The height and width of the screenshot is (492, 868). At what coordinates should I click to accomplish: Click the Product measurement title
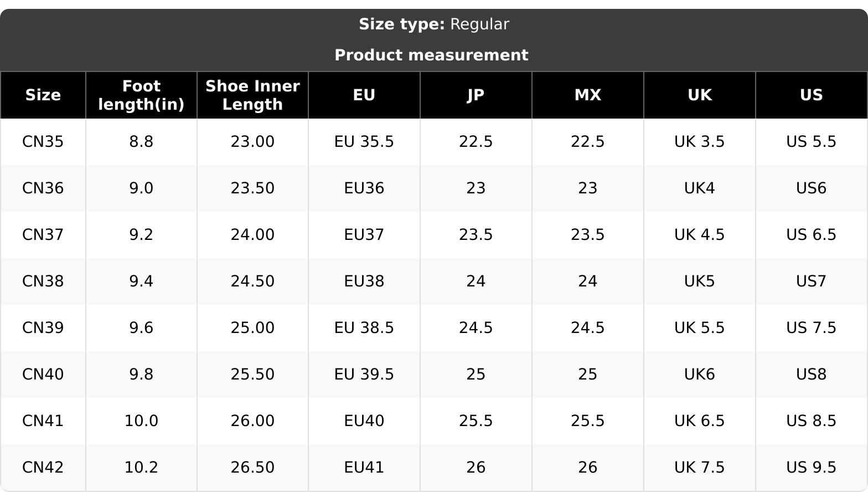tap(432, 55)
